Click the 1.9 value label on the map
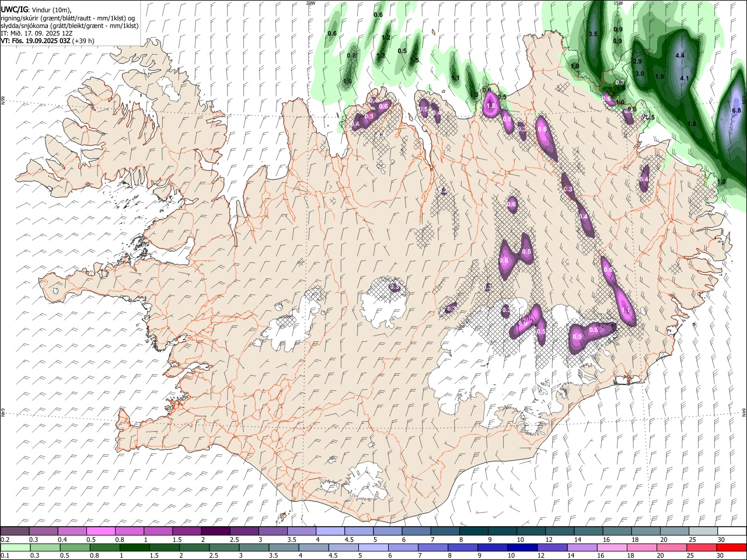 click(x=659, y=76)
